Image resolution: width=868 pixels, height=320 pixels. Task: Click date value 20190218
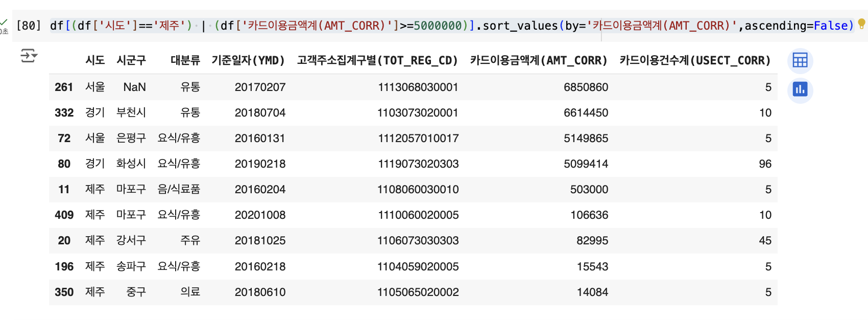(260, 164)
